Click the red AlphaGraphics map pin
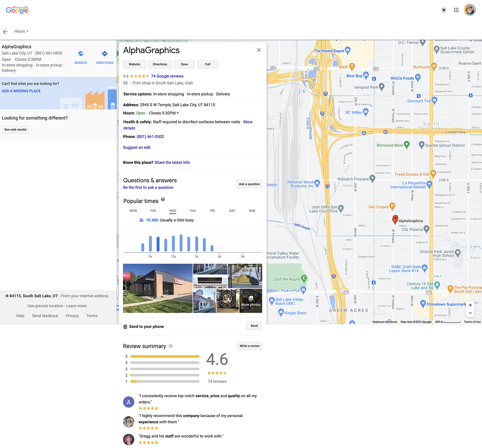This screenshot has height=448, width=482. click(396, 219)
